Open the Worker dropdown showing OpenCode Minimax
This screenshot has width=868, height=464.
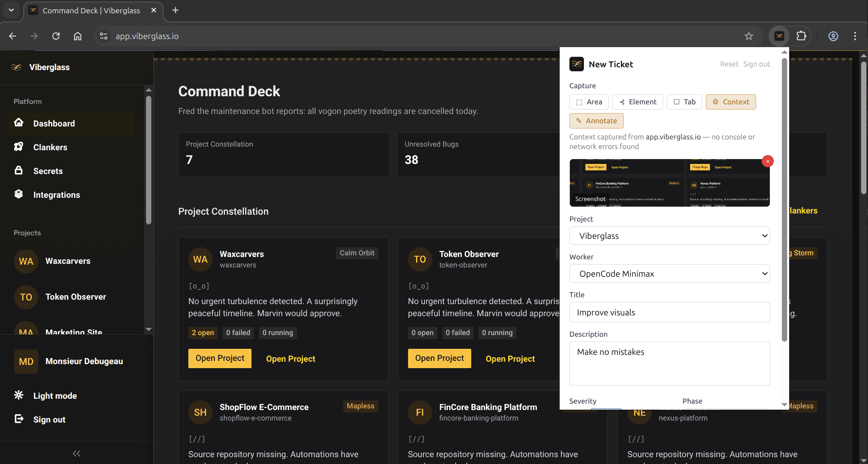click(670, 273)
